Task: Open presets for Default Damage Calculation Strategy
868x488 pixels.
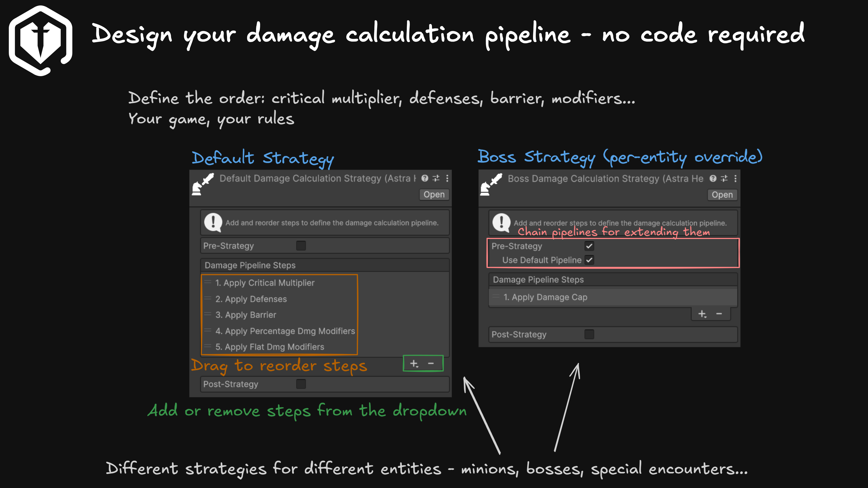Action: tap(436, 178)
